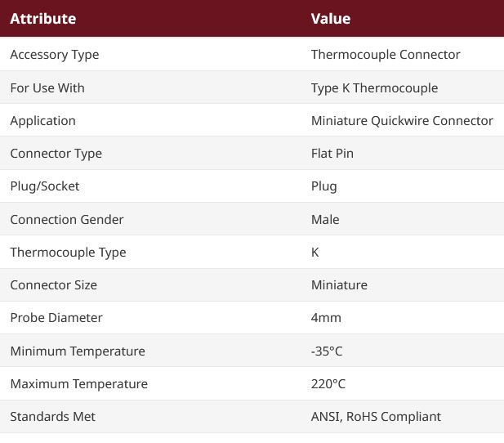Select the Plug/Socket attribute label

tap(45, 186)
